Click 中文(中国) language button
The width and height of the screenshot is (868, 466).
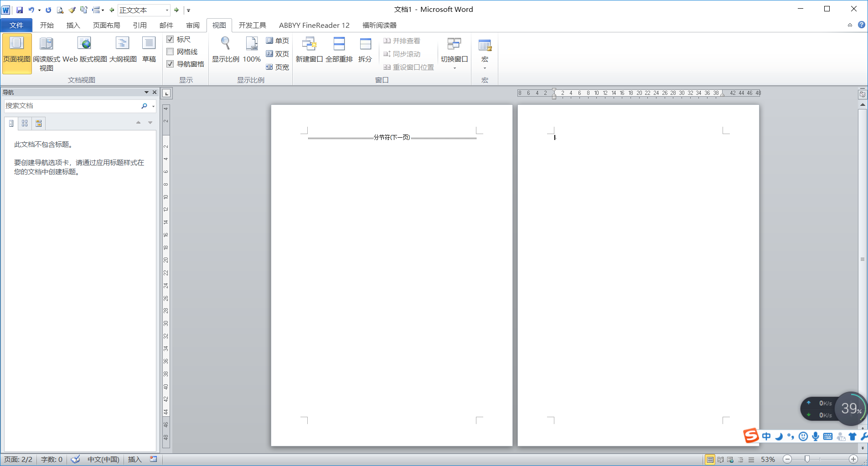tap(103, 459)
